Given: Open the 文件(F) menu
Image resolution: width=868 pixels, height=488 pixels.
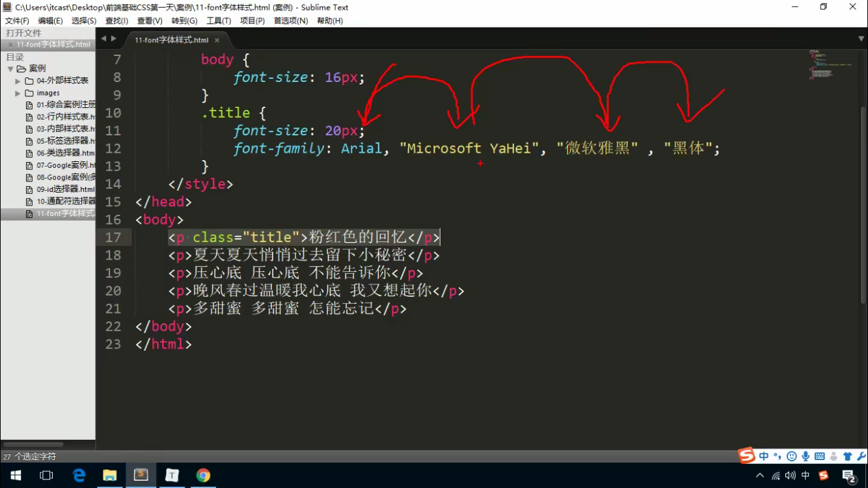Looking at the screenshot, I should 17,21.
